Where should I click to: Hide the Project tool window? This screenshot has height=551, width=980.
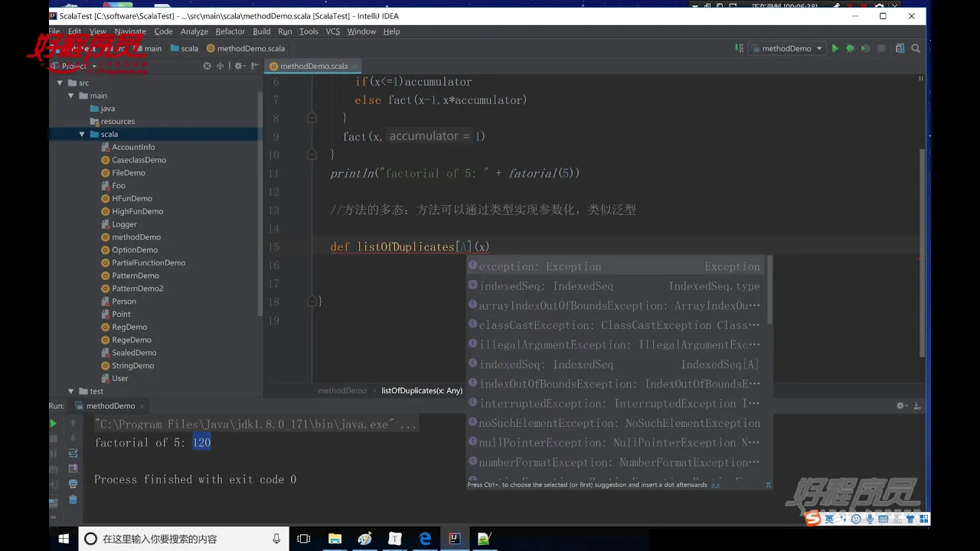click(254, 67)
